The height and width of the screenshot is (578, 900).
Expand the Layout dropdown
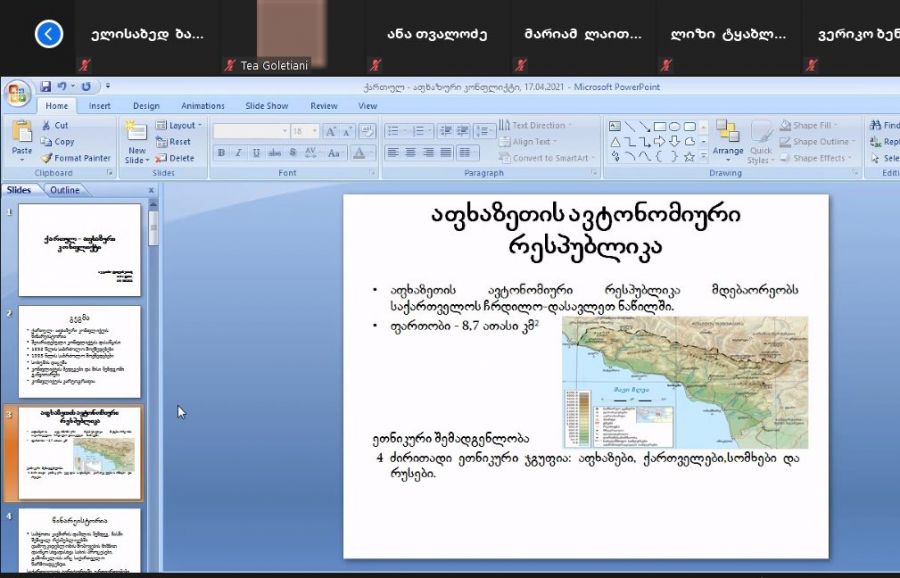pos(180,126)
